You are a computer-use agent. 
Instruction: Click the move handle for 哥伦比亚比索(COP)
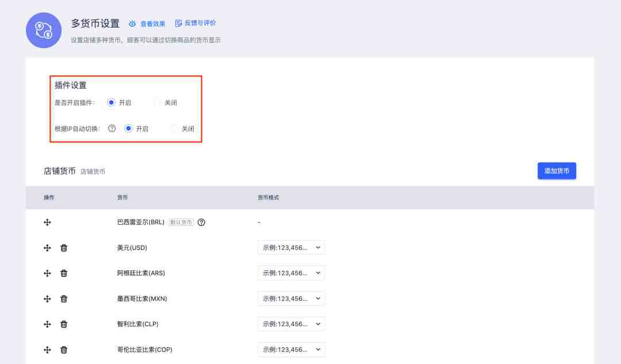(x=47, y=350)
